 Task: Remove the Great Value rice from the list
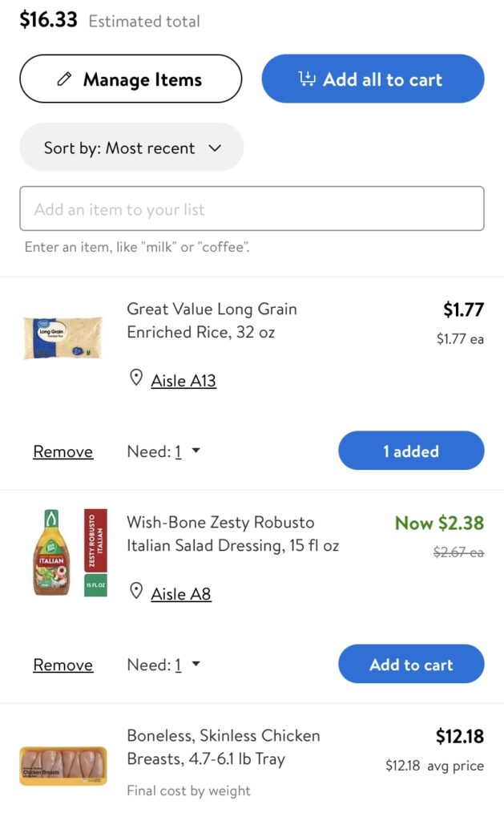coord(62,451)
